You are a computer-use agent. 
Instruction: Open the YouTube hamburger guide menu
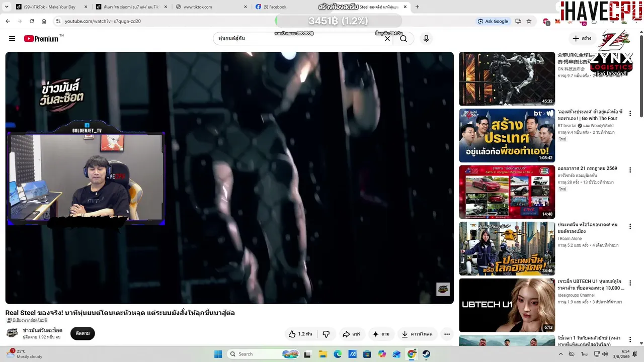(x=12, y=39)
